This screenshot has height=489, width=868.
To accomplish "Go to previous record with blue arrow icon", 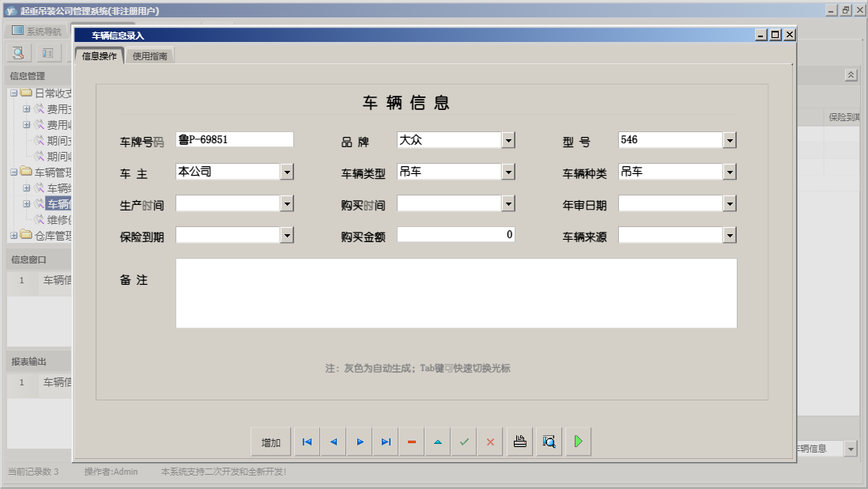I will pyautogui.click(x=333, y=442).
